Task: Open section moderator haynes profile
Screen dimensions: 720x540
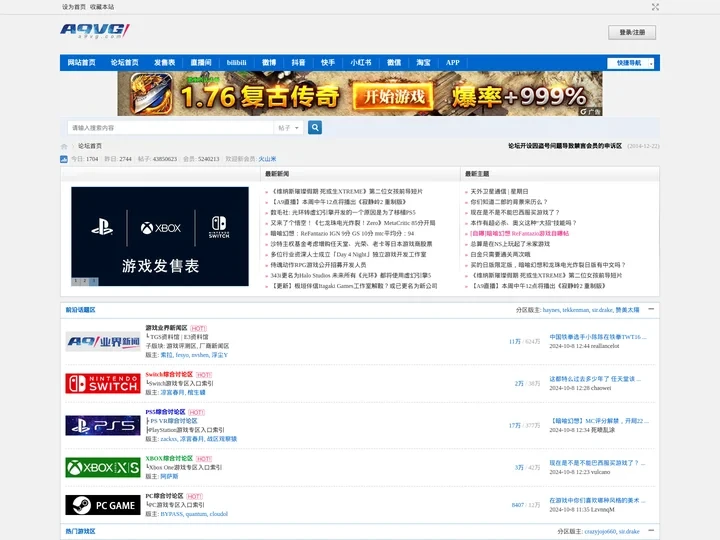Action: click(x=551, y=310)
